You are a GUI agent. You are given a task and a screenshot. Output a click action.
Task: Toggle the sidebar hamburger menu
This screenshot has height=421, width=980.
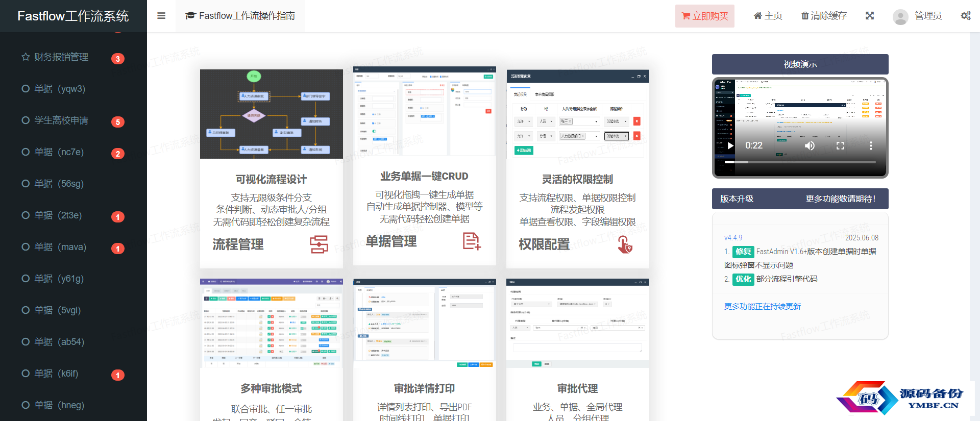tap(161, 16)
